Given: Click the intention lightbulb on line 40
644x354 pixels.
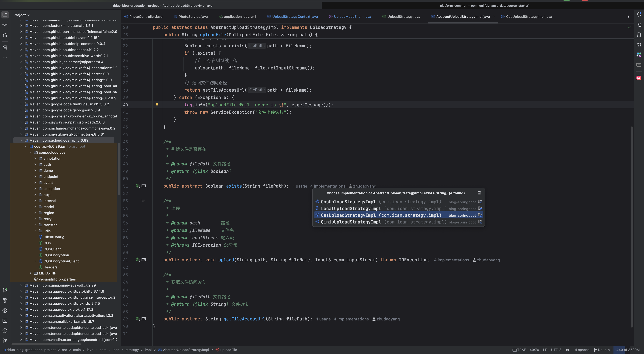Looking at the screenshot, I should pyautogui.click(x=157, y=105).
